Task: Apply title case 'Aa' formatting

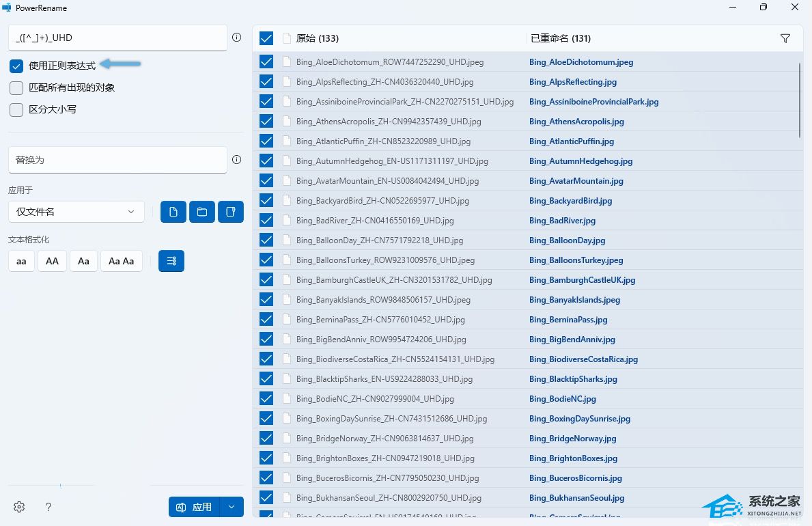Action: pos(83,261)
